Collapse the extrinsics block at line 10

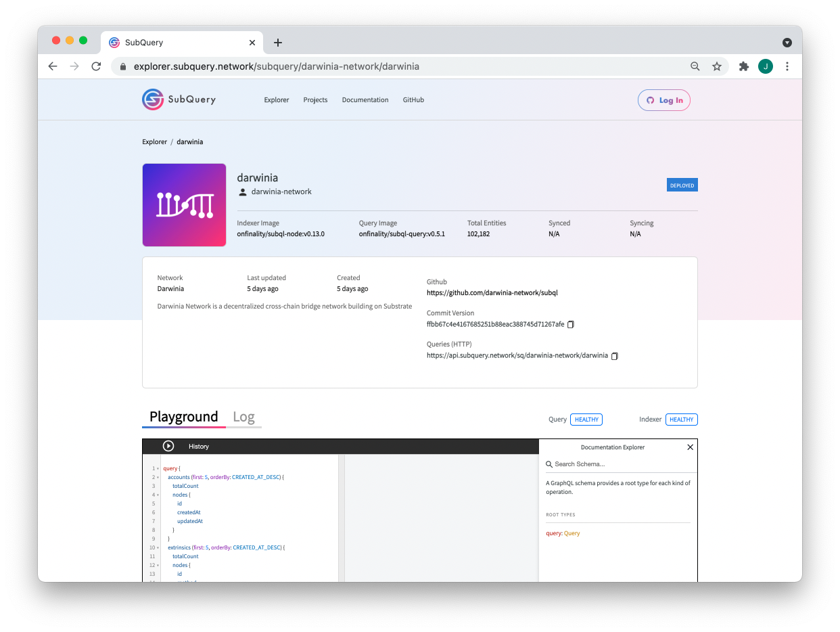tap(158, 547)
